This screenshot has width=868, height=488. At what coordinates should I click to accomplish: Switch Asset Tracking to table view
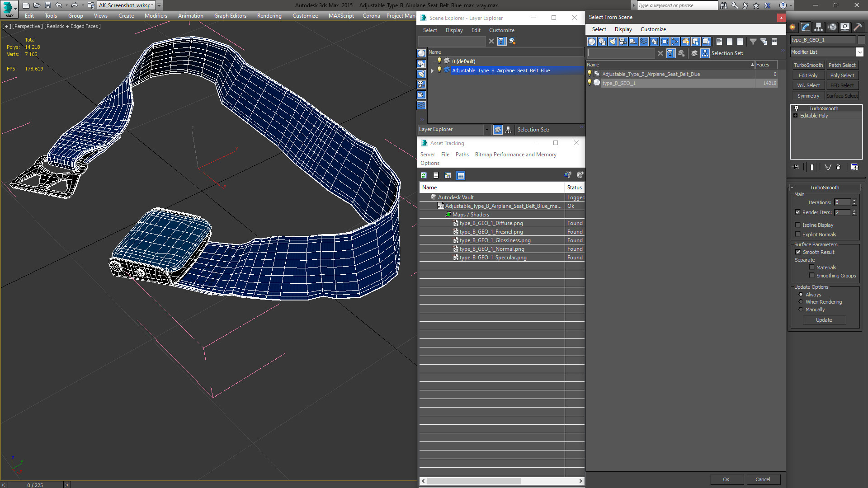(461, 175)
